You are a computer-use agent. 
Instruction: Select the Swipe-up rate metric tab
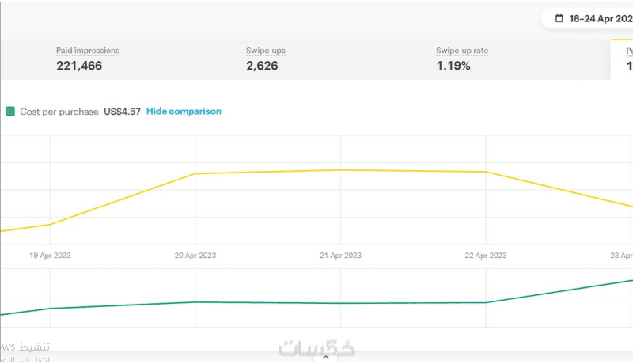pyautogui.click(x=461, y=59)
